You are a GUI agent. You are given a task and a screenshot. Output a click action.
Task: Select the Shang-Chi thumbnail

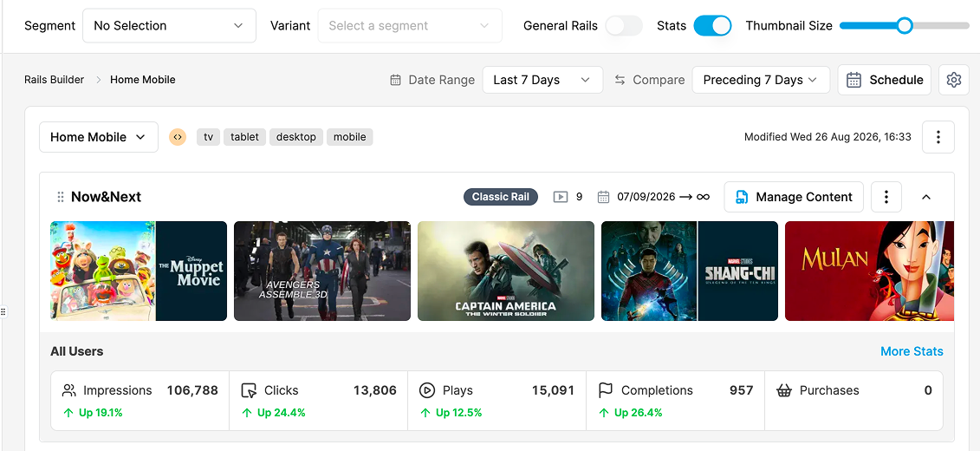coord(690,271)
